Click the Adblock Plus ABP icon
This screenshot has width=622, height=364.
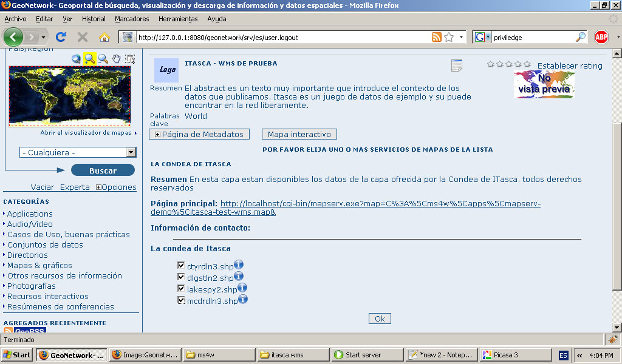coord(601,37)
